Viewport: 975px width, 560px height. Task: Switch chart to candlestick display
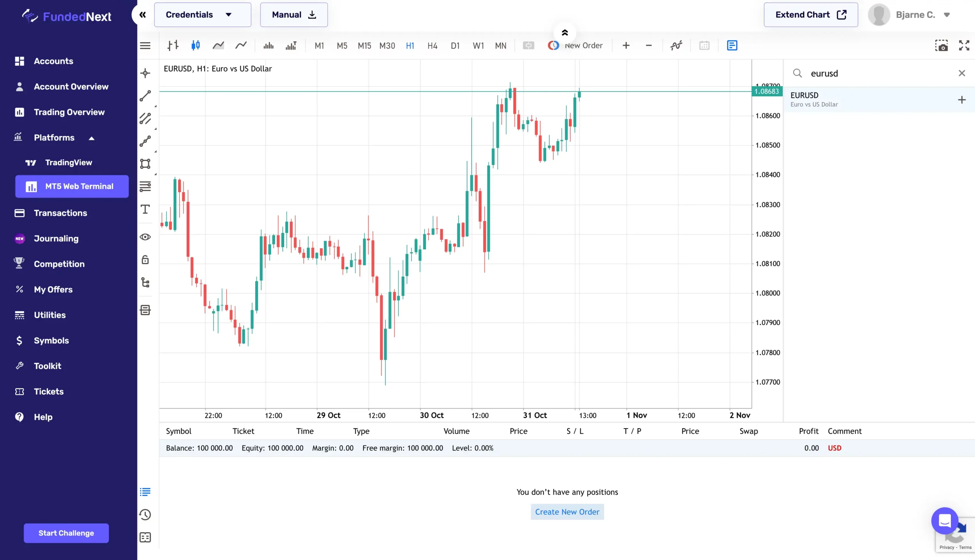pyautogui.click(x=195, y=45)
